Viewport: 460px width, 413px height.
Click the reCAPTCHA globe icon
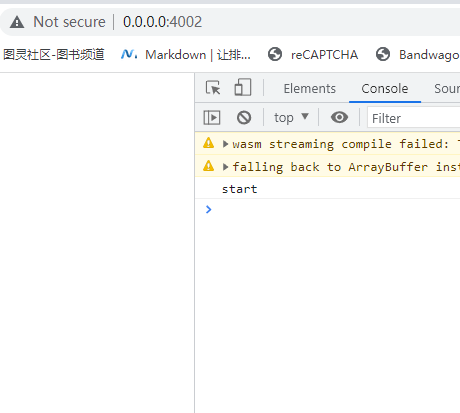pyautogui.click(x=275, y=54)
